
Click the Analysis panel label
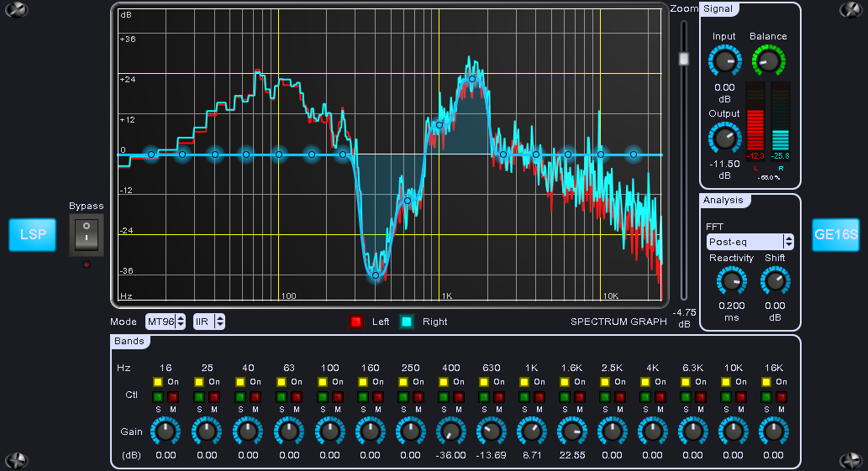[723, 200]
